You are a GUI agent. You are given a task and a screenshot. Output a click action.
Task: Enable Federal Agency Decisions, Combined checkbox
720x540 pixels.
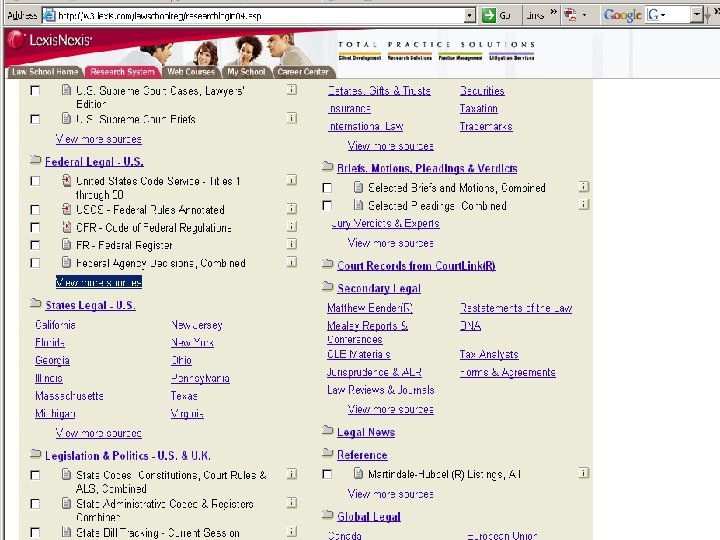pyautogui.click(x=35, y=263)
